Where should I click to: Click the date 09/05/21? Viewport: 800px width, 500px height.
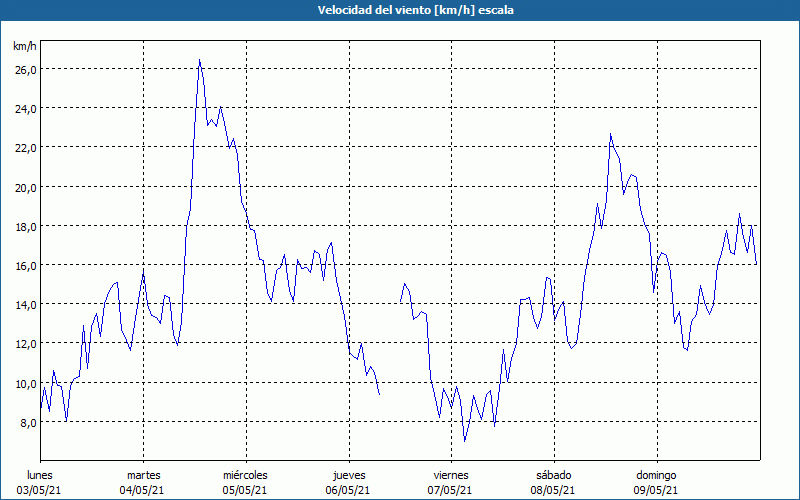pyautogui.click(x=656, y=490)
